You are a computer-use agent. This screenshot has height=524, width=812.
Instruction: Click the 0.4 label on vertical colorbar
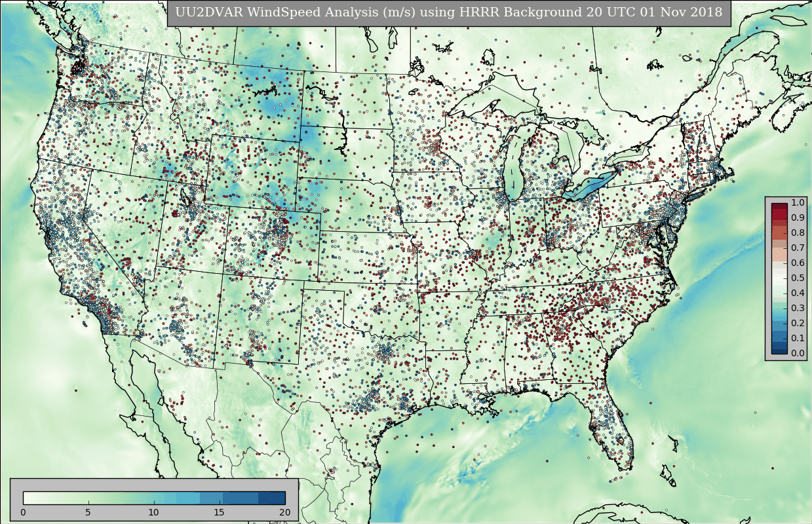[x=798, y=293]
